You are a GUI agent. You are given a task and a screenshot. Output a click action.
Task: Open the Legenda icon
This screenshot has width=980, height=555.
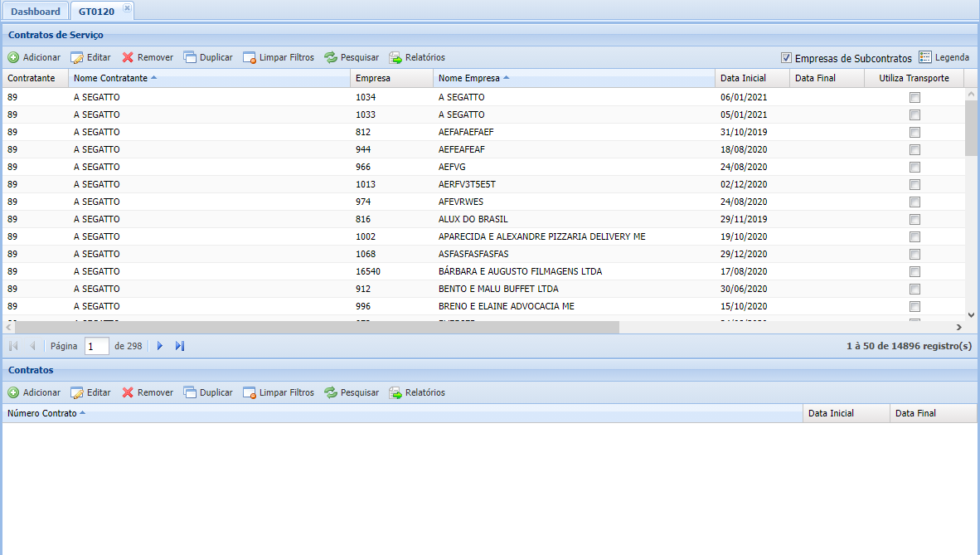click(925, 57)
